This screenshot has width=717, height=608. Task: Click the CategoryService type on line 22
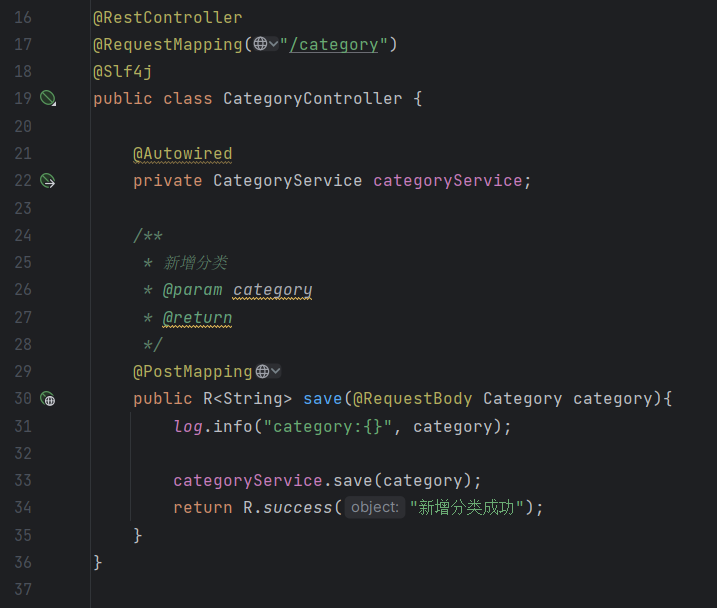click(288, 181)
